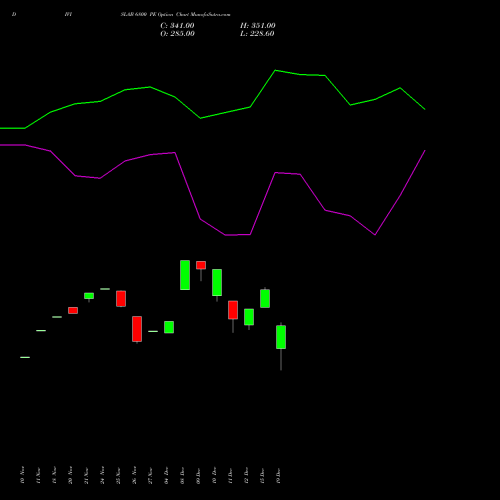The width and height of the screenshot is (500, 500).
Task: Click the close value C: 341.00
Action: click(177, 26)
